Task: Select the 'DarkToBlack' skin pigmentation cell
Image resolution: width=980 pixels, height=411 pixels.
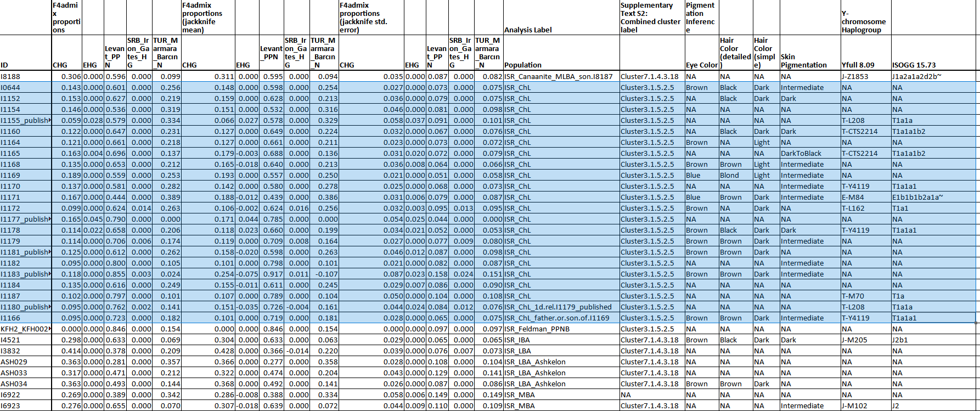Action: pos(810,153)
